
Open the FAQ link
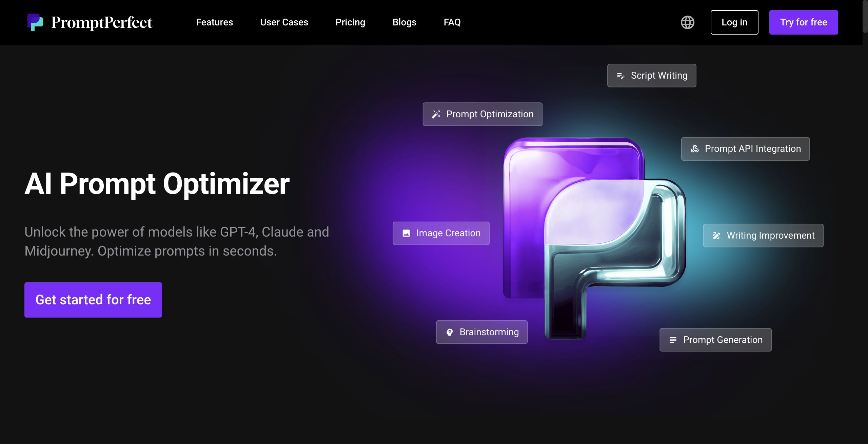point(452,22)
